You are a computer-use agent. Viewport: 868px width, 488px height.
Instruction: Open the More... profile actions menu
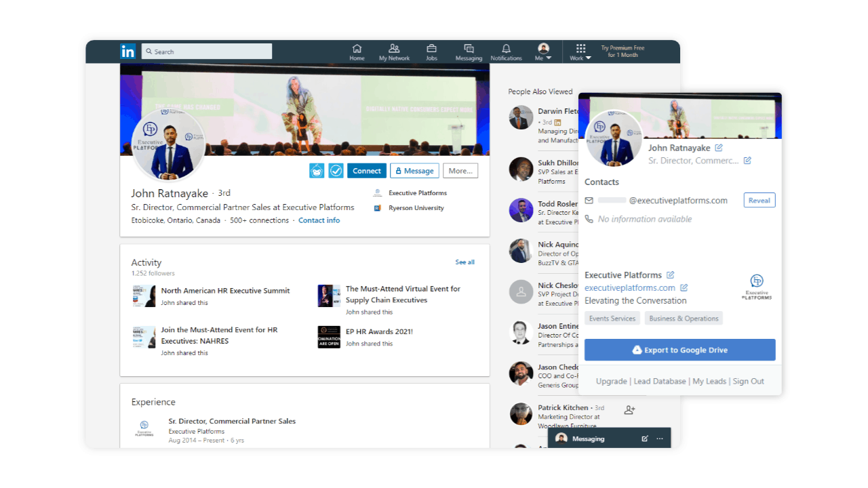460,171
